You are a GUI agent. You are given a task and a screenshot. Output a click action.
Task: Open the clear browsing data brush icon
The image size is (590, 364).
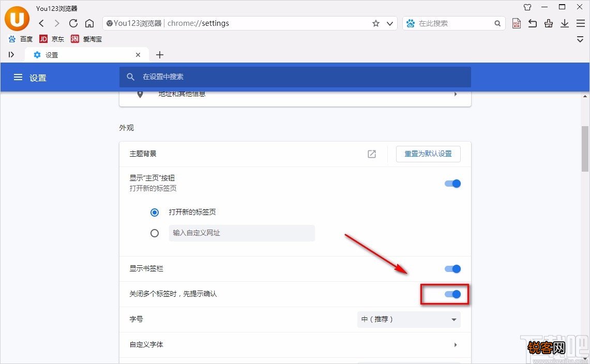548,23
